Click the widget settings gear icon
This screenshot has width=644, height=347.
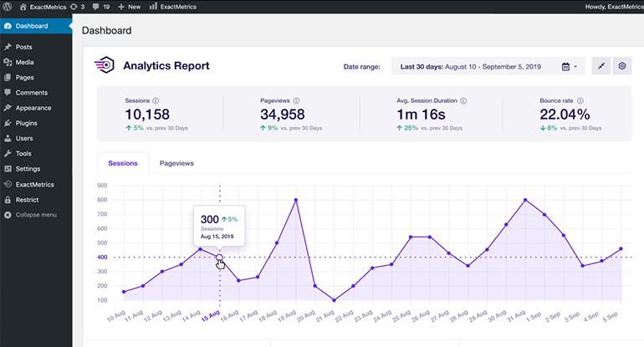click(621, 66)
